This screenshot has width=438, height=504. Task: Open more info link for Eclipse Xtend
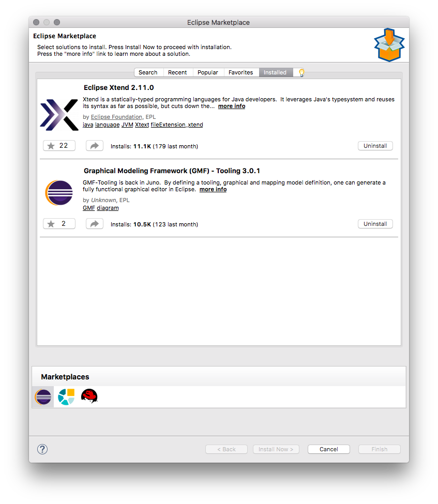tap(232, 106)
